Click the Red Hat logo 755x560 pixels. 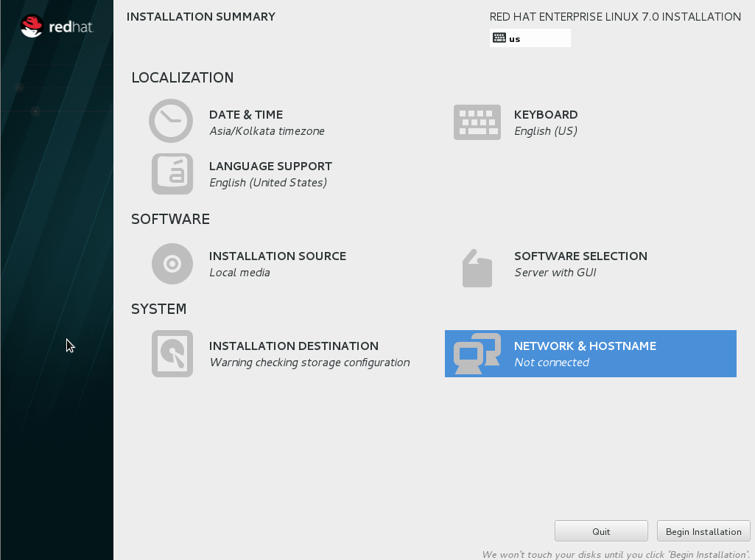click(x=57, y=27)
